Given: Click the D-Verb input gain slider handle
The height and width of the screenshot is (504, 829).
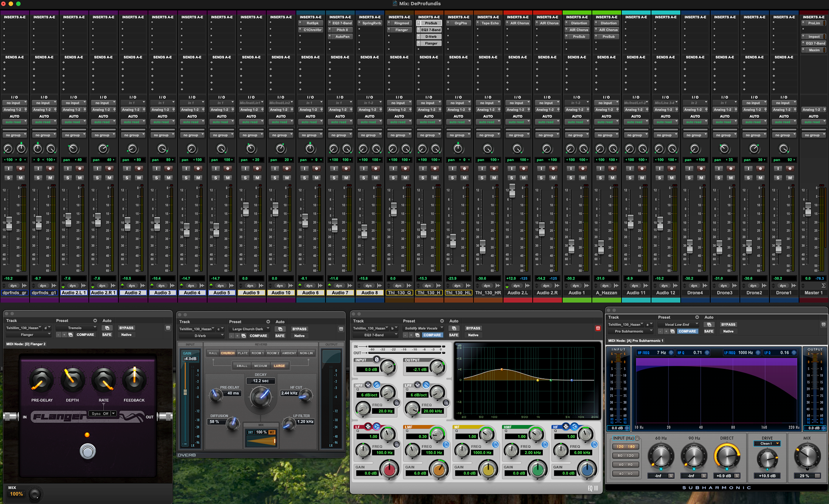Looking at the screenshot, I should [185, 392].
